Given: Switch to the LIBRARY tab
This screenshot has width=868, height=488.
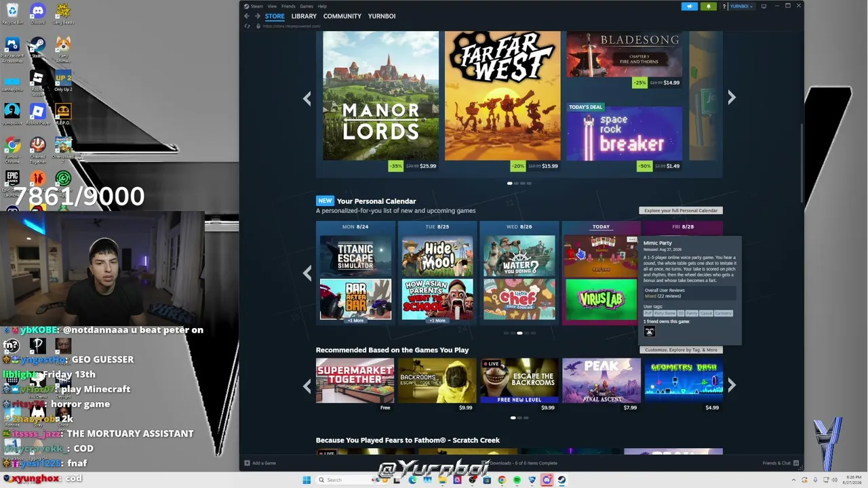Looking at the screenshot, I should pos(304,16).
